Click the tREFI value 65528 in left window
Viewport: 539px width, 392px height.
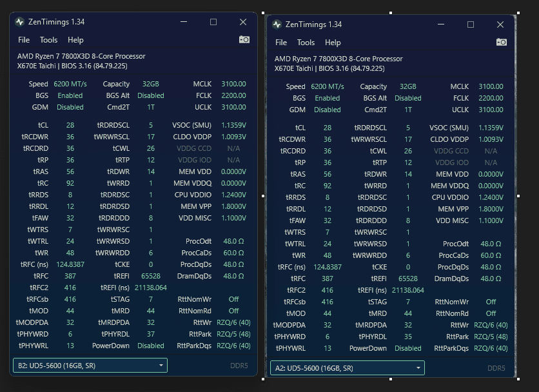(151, 276)
